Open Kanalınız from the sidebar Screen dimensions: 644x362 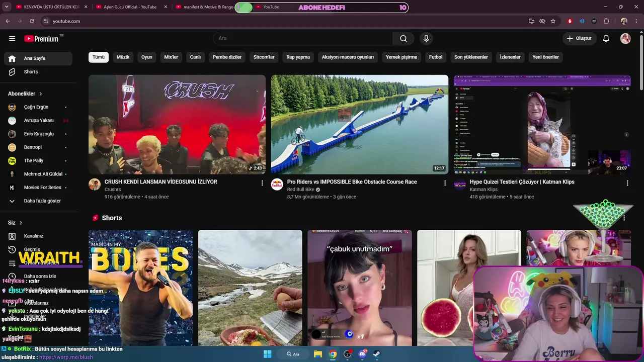(x=38, y=236)
